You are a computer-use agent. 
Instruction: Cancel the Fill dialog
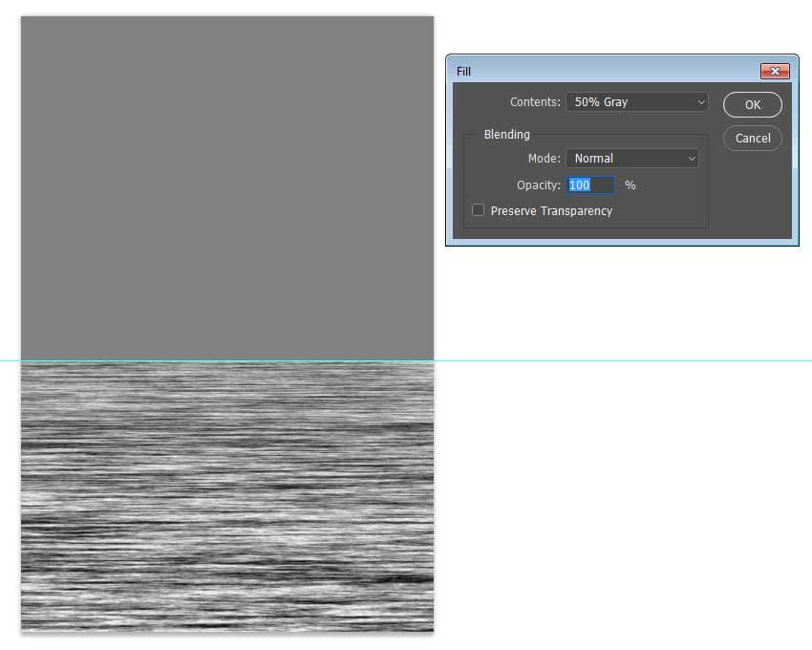click(753, 138)
